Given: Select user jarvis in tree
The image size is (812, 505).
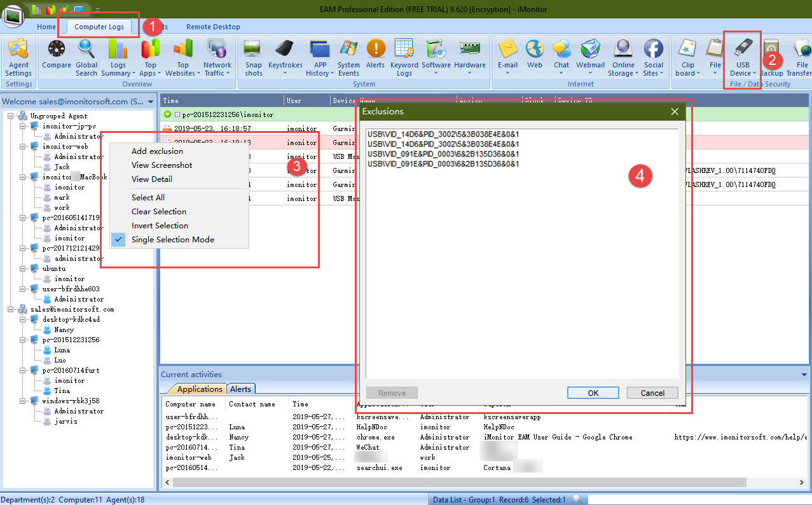Looking at the screenshot, I should point(65,421).
